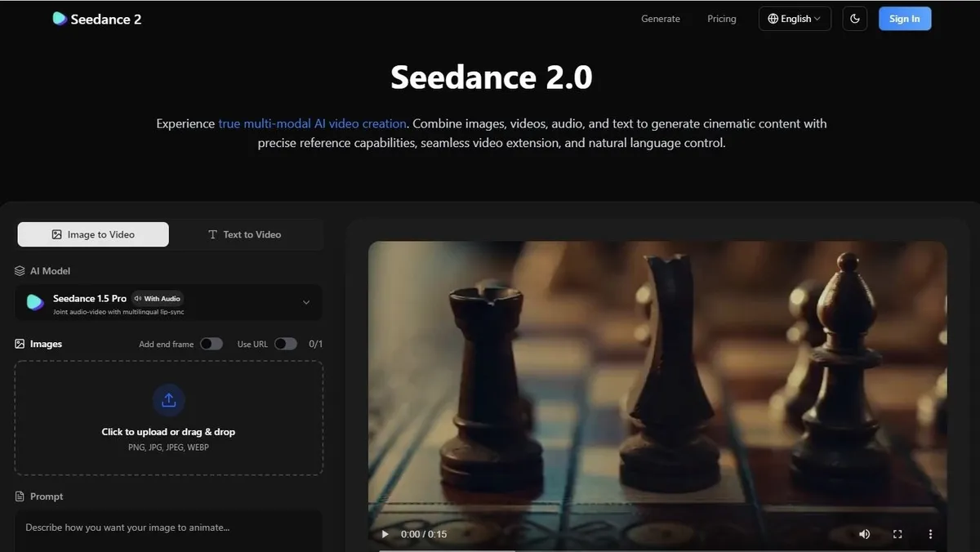
Task: Go to the Pricing page
Action: click(721, 19)
